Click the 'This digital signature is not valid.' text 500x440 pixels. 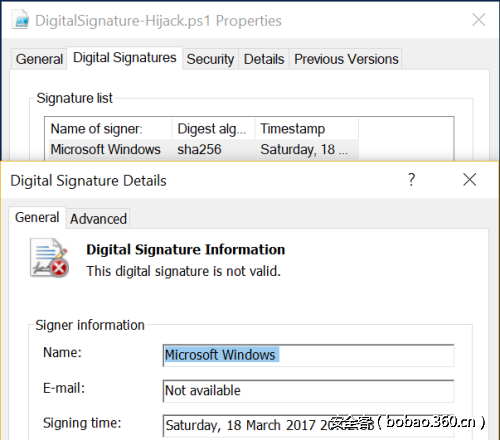[183, 271]
